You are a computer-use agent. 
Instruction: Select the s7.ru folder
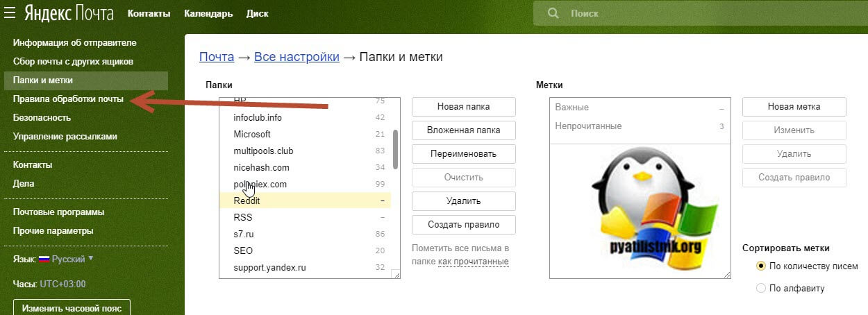pyautogui.click(x=305, y=235)
